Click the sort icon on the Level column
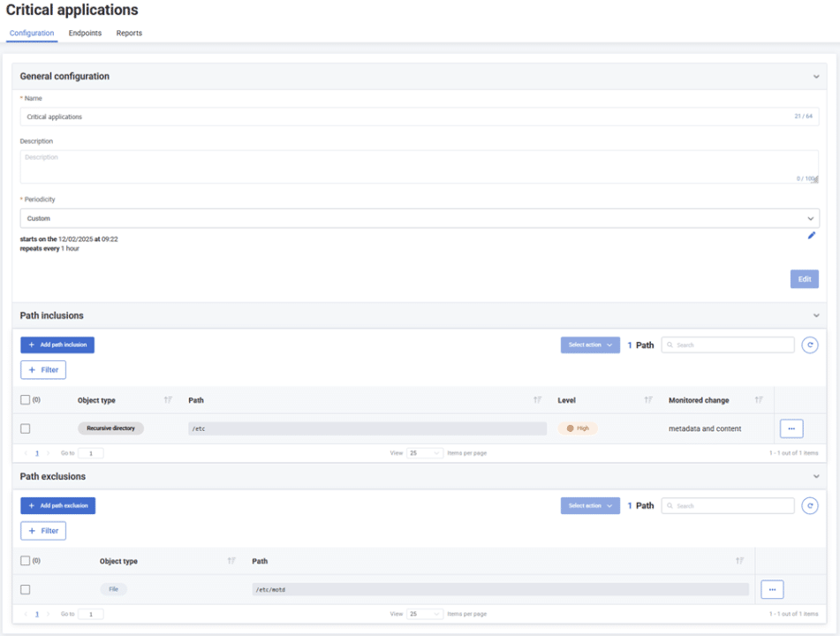The height and width of the screenshot is (636, 840). (x=647, y=400)
